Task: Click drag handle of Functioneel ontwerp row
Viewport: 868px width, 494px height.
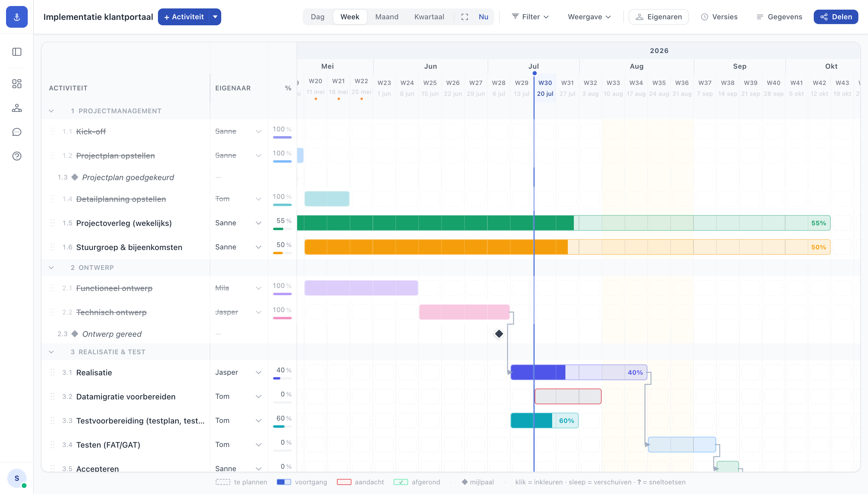Action: [x=52, y=288]
